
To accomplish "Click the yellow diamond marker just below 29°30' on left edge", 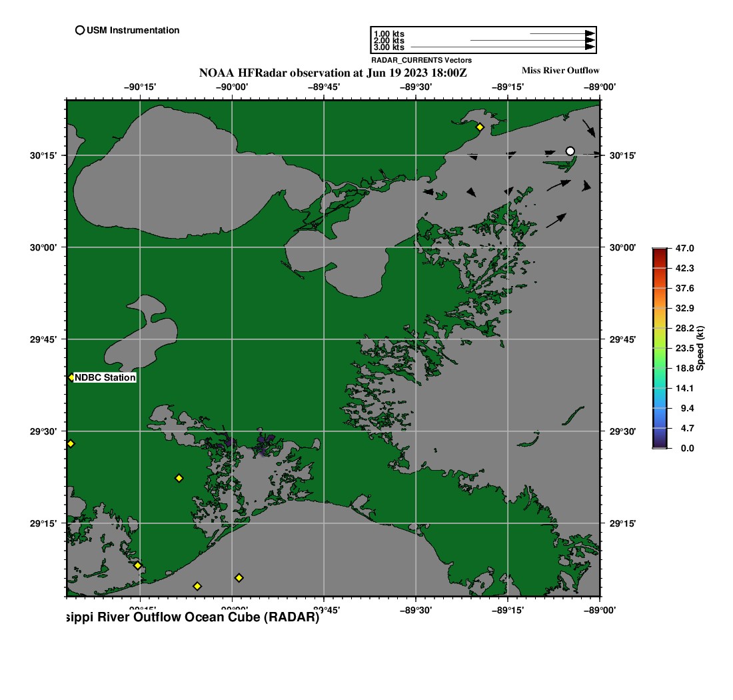I will pyautogui.click(x=71, y=443).
